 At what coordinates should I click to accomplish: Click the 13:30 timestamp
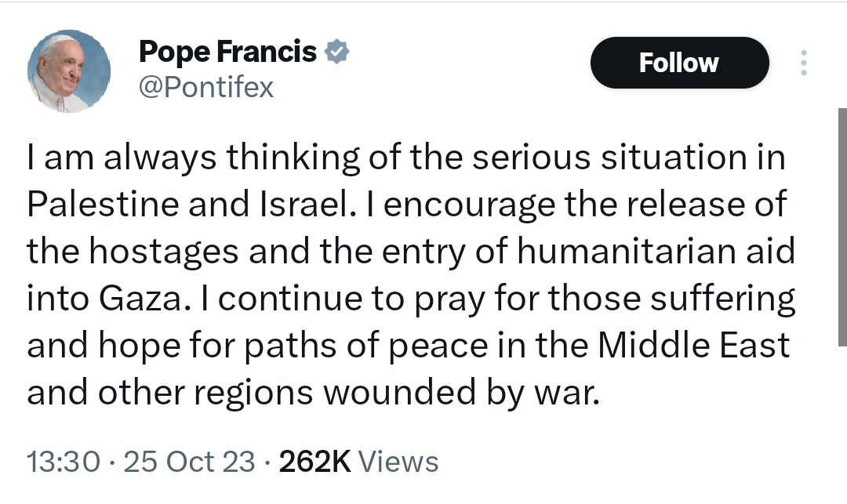(x=64, y=462)
